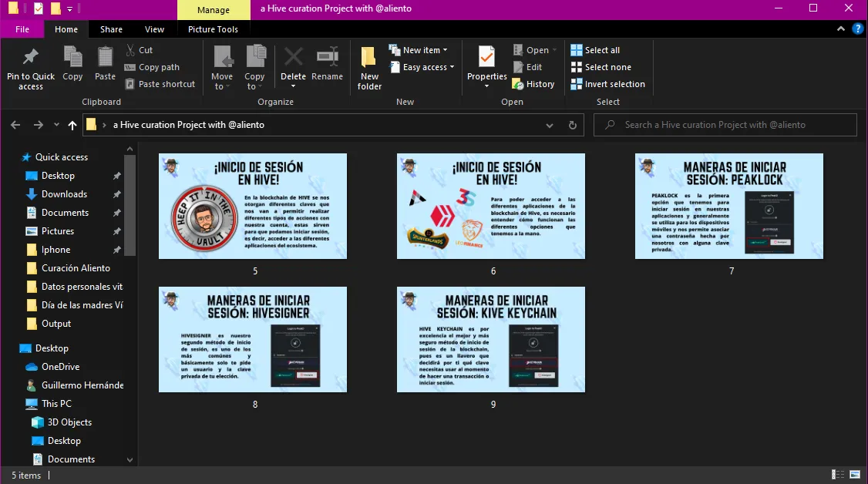Open recent locations dropdown

tap(56, 125)
